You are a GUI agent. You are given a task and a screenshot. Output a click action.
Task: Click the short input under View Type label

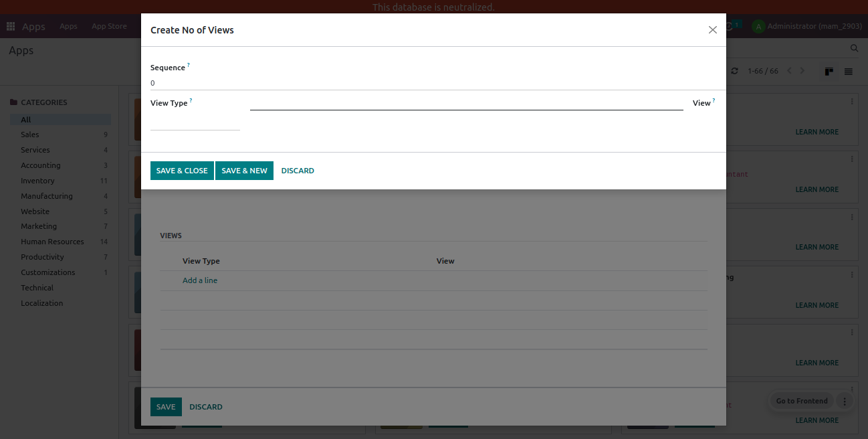tap(195, 122)
